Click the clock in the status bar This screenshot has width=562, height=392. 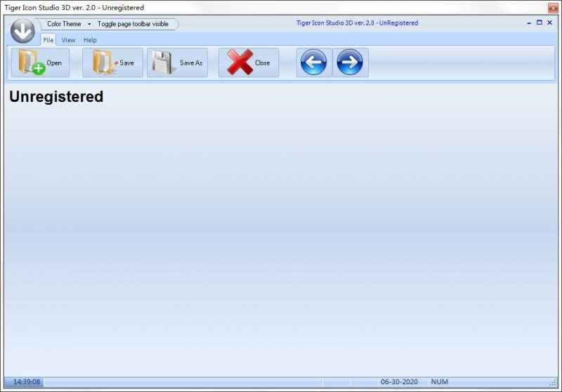[27, 382]
